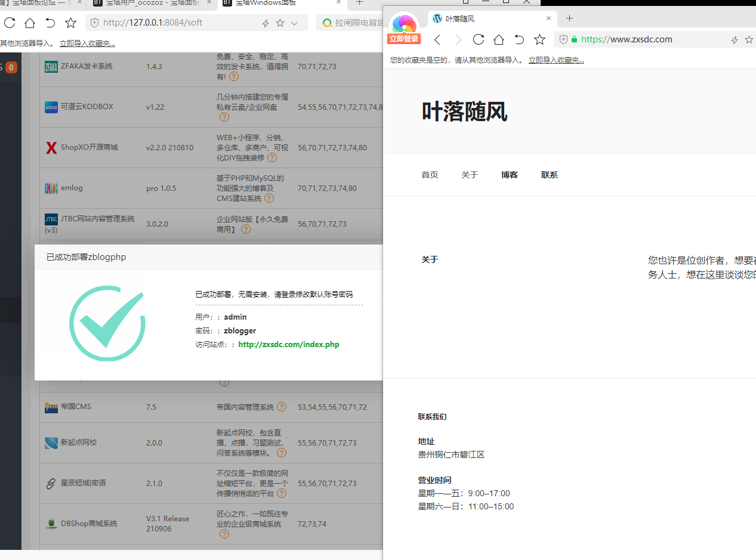Switch to the 宝塔面板论坛 browser tab

(x=42, y=3)
